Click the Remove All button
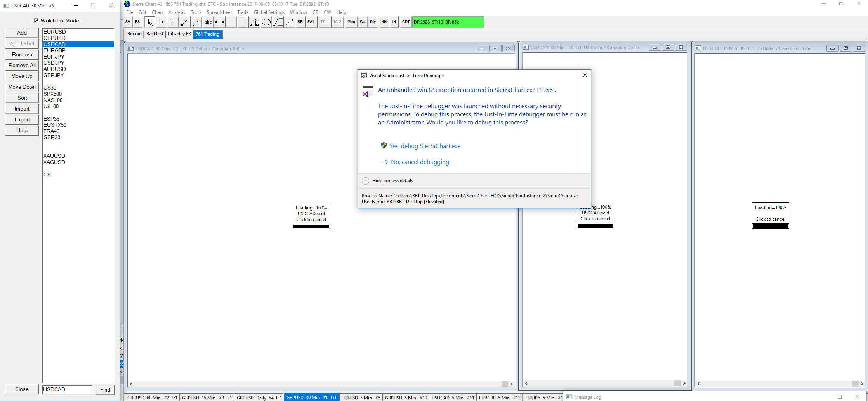Viewport: 868px width, 401px height. tap(22, 66)
